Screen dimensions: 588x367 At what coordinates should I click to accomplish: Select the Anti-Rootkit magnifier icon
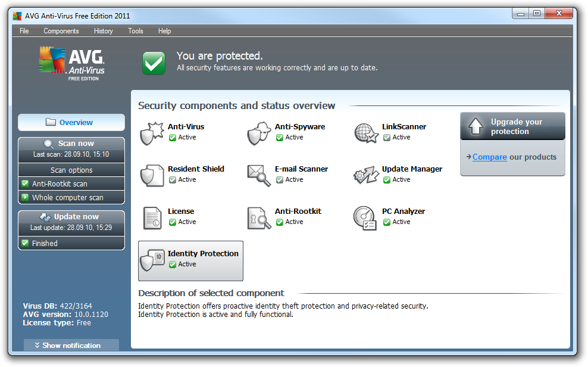point(258,217)
